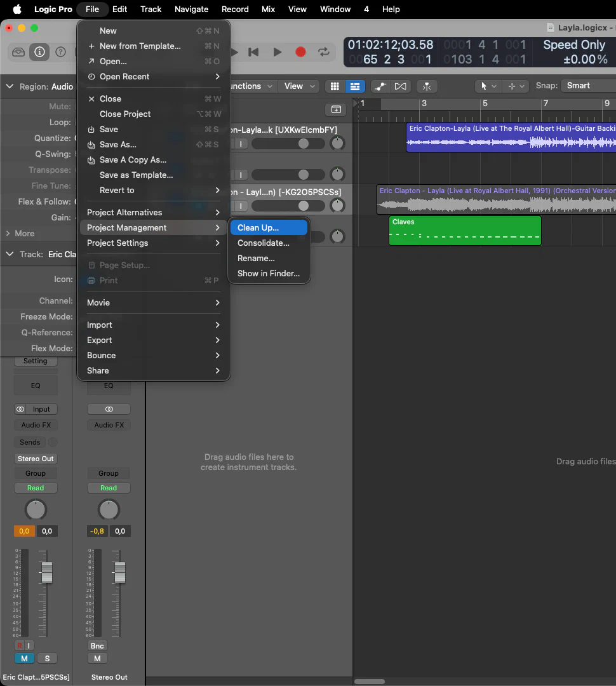
Task: Choose Rename... from Project Management submenu
Action: point(269,258)
